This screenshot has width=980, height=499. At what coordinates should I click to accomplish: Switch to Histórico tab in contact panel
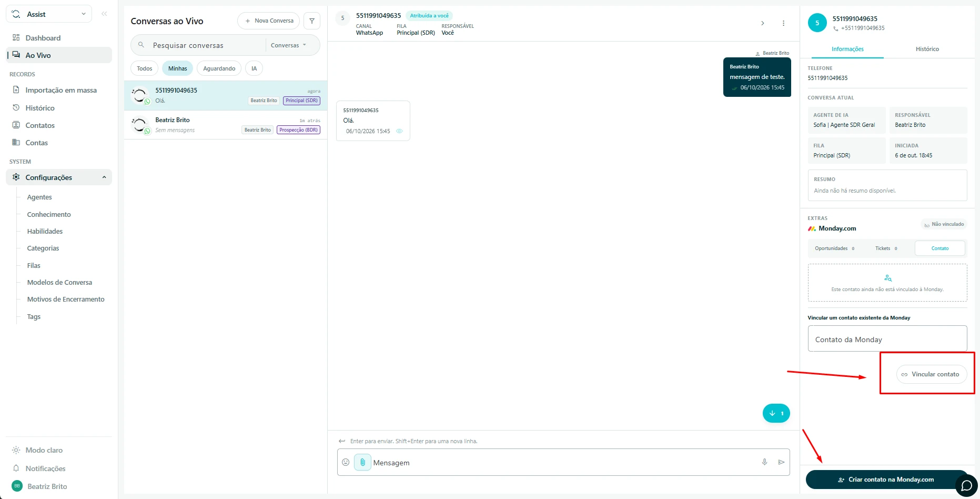coord(927,49)
